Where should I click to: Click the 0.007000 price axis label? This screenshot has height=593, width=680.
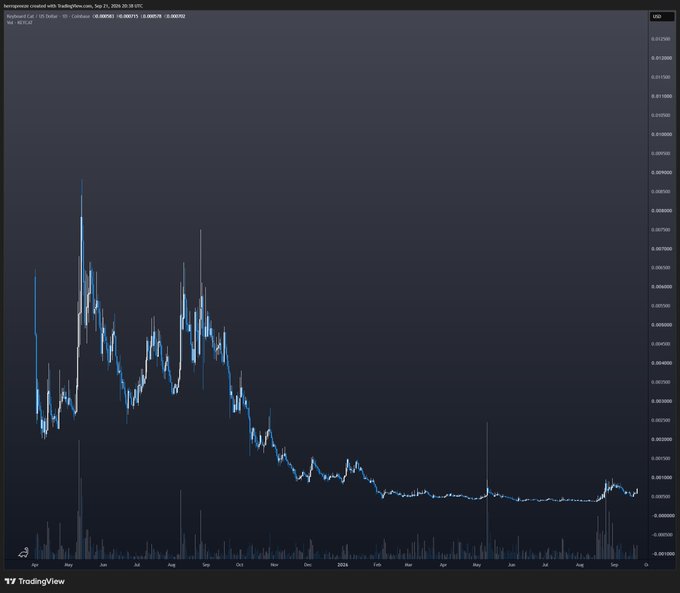pos(660,249)
